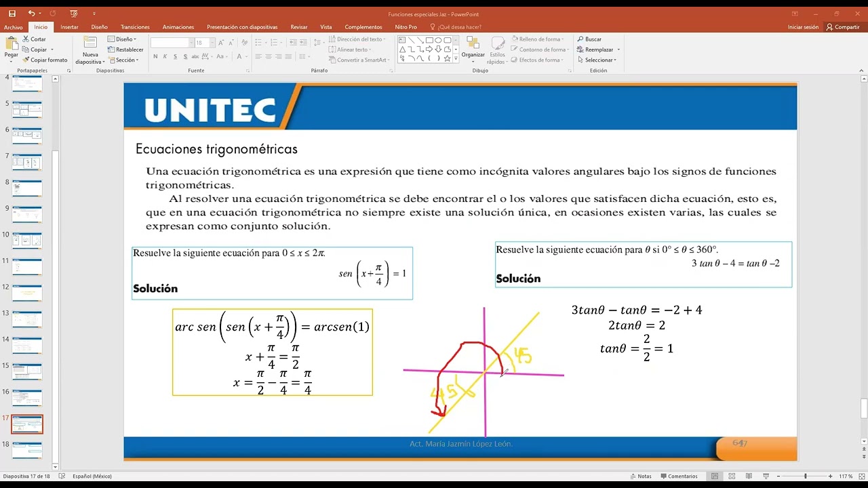Select the text box shape in the gallery
The image size is (868, 488).
coord(402,40)
